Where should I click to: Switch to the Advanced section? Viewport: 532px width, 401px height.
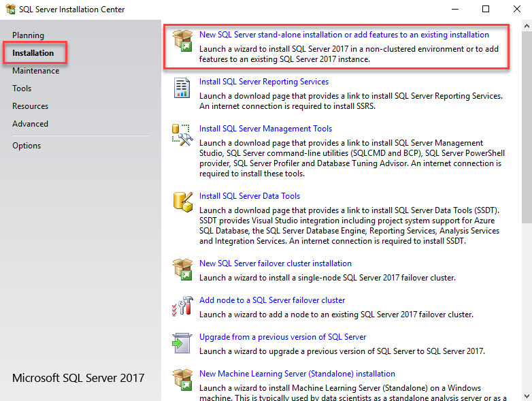30,124
